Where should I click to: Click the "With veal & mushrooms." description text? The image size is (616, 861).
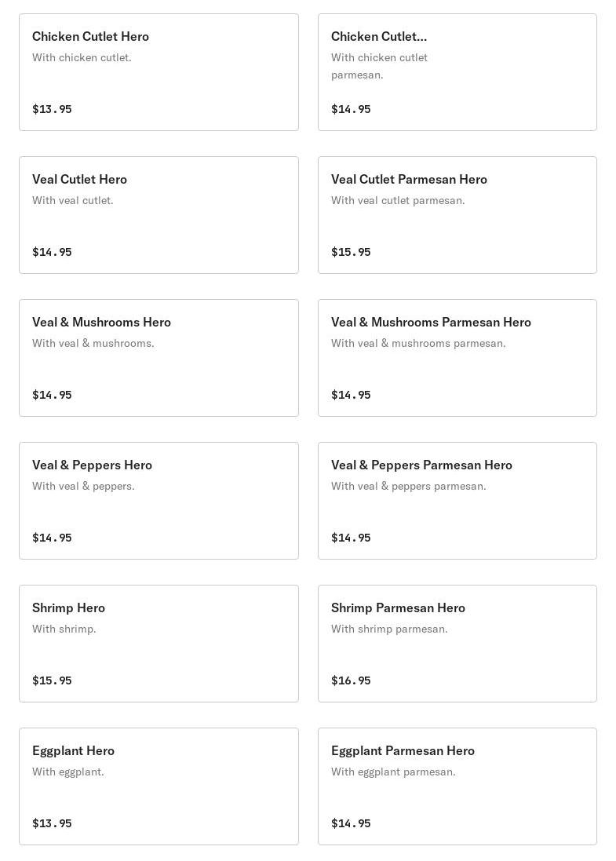93,344
